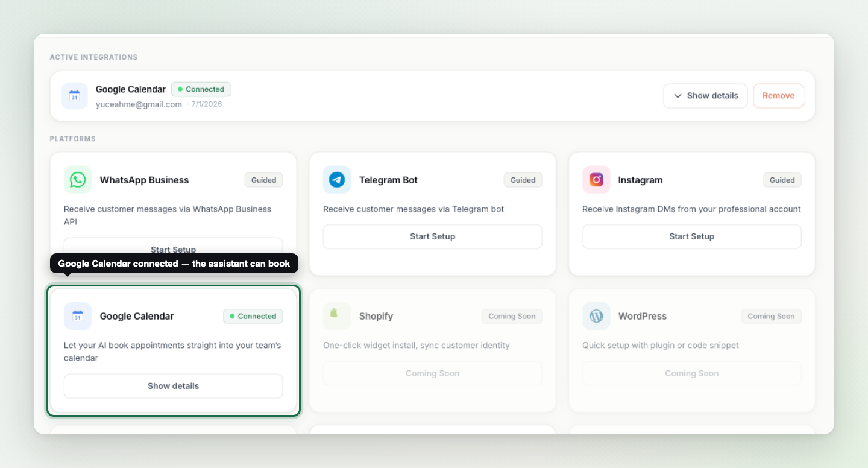Click 'Receive Instagram DMs from your professional account'
This screenshot has height=468, width=868.
(691, 209)
